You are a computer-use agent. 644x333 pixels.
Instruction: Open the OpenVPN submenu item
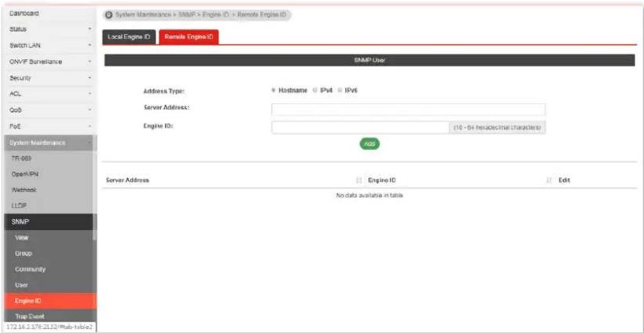[48, 174]
